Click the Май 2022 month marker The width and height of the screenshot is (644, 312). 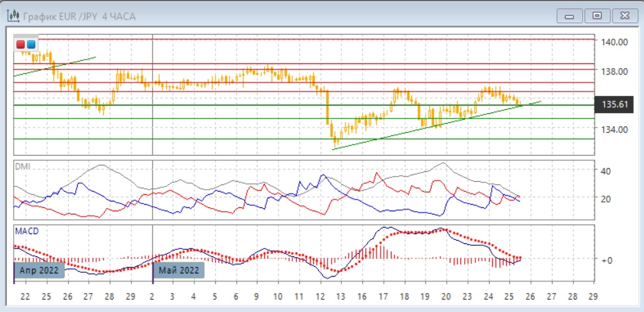pos(178,269)
